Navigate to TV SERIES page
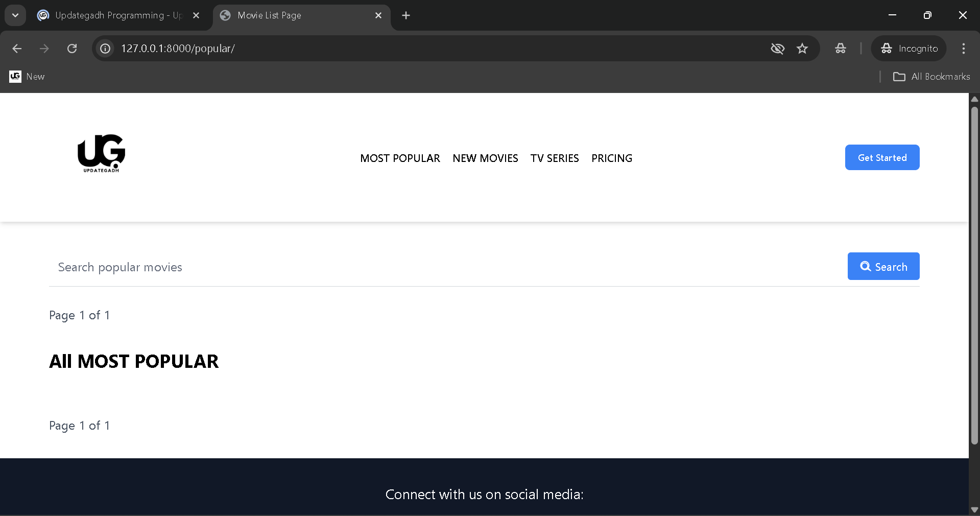 point(555,158)
